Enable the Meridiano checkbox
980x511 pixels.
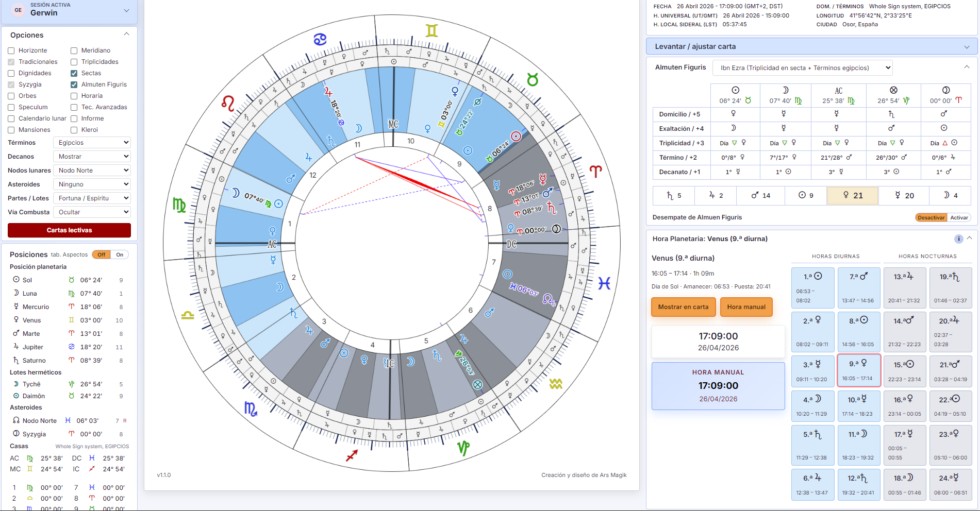(74, 50)
